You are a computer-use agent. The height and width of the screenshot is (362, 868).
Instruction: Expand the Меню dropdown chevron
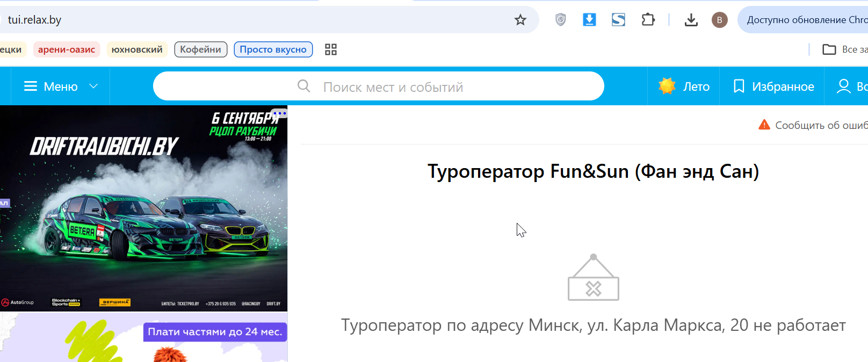pyautogui.click(x=93, y=86)
